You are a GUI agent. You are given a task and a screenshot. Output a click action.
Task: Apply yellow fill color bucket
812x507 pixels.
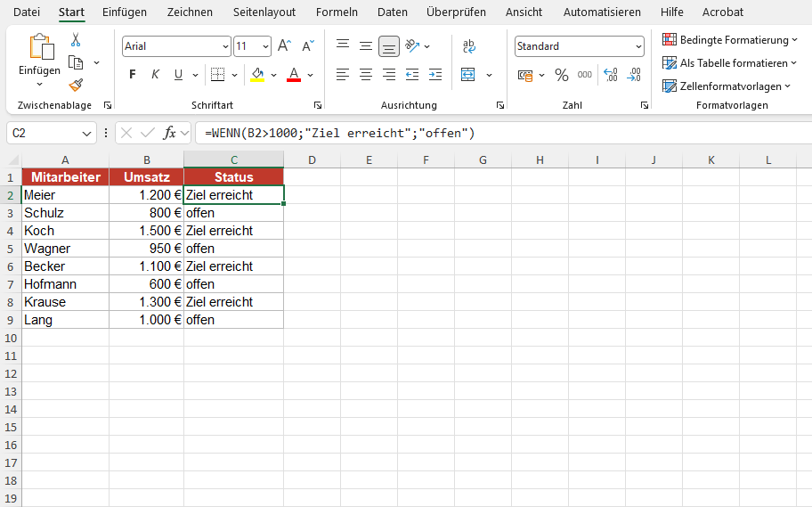pyautogui.click(x=257, y=75)
